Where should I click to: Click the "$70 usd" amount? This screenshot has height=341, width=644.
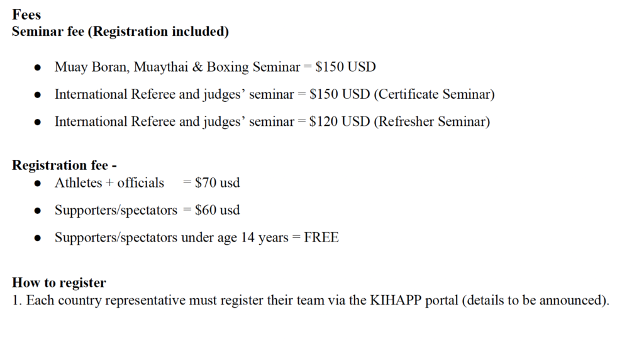pos(218,183)
